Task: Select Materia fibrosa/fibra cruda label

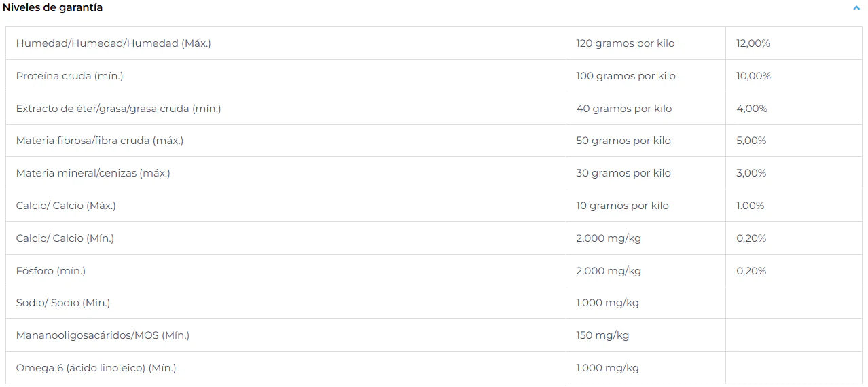Action: [100, 141]
